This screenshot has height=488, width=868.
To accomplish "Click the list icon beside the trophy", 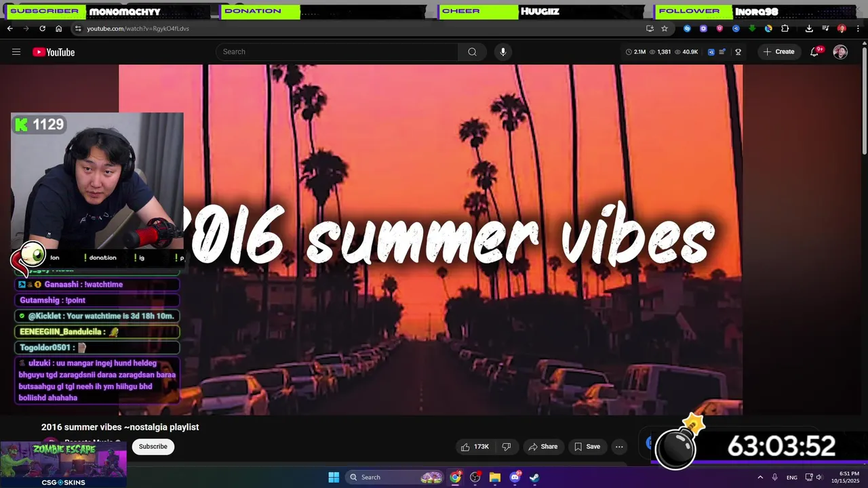I will click(x=722, y=52).
